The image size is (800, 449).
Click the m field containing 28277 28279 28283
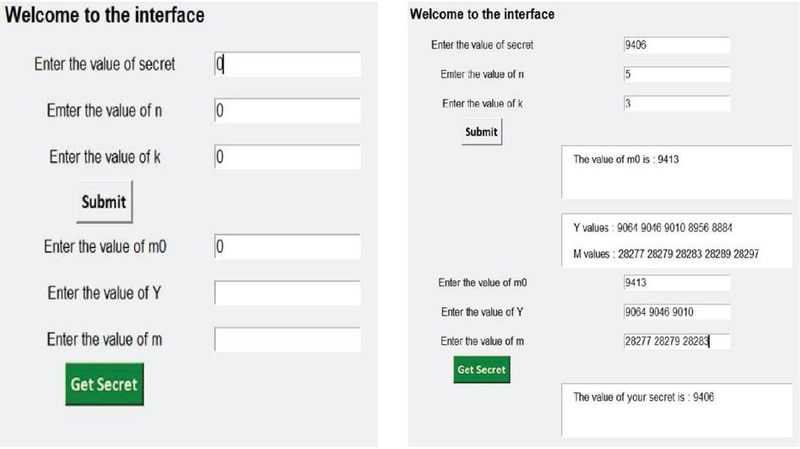point(675,341)
